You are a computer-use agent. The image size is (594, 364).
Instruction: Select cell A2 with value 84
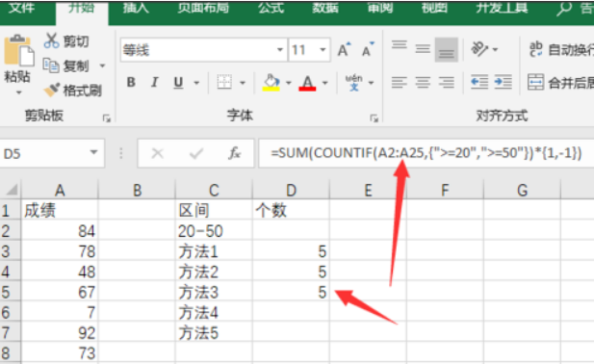click(60, 231)
